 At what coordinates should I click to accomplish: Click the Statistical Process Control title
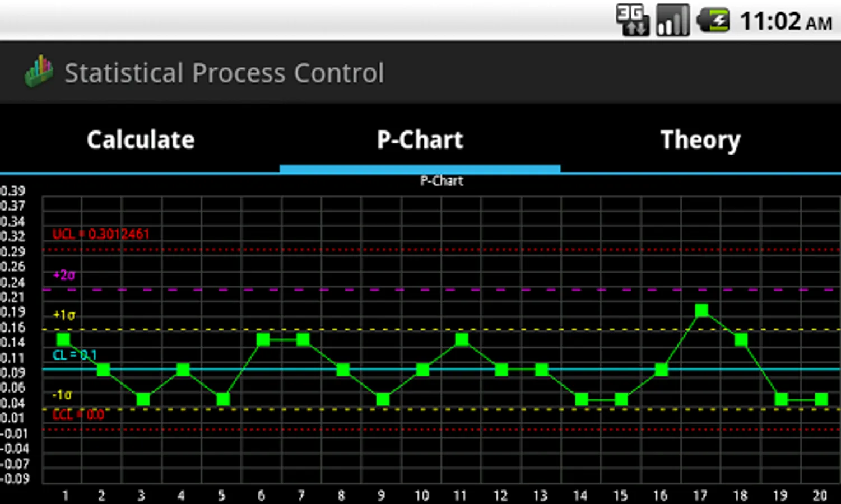(x=224, y=73)
